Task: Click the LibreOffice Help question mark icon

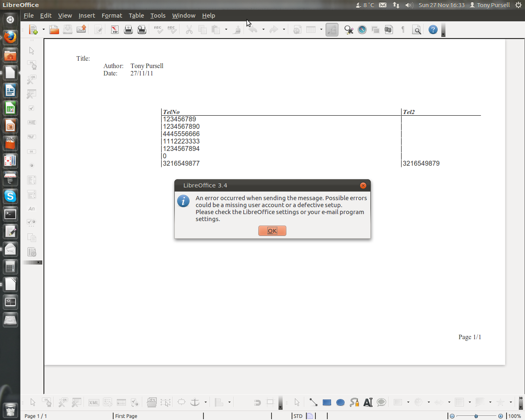Action: (433, 30)
